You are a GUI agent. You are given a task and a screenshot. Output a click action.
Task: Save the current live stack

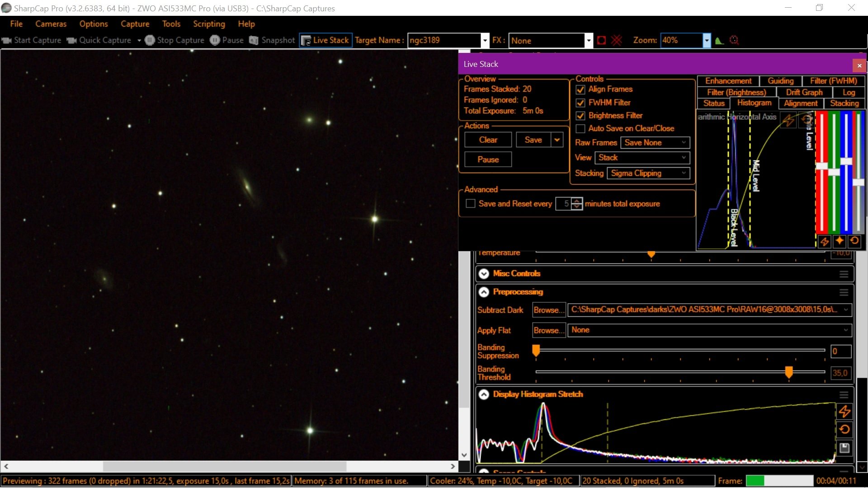[x=533, y=140]
